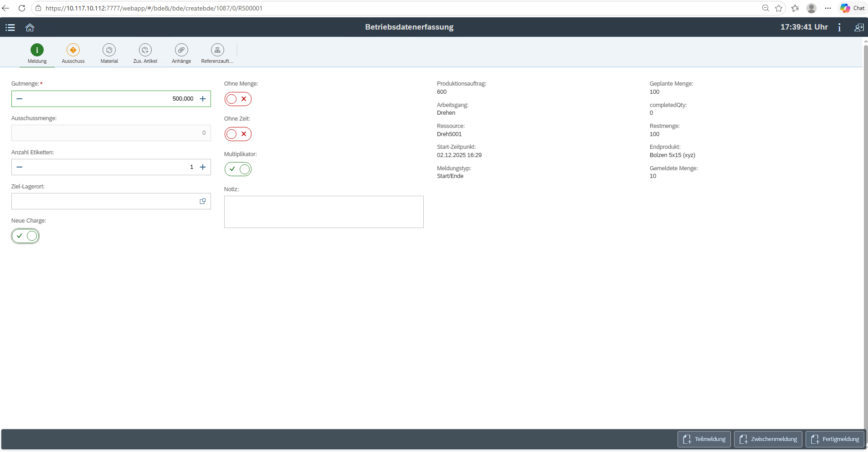868x452 pixels.
Task: Open the hamburger menu list icon
Action: [10, 27]
